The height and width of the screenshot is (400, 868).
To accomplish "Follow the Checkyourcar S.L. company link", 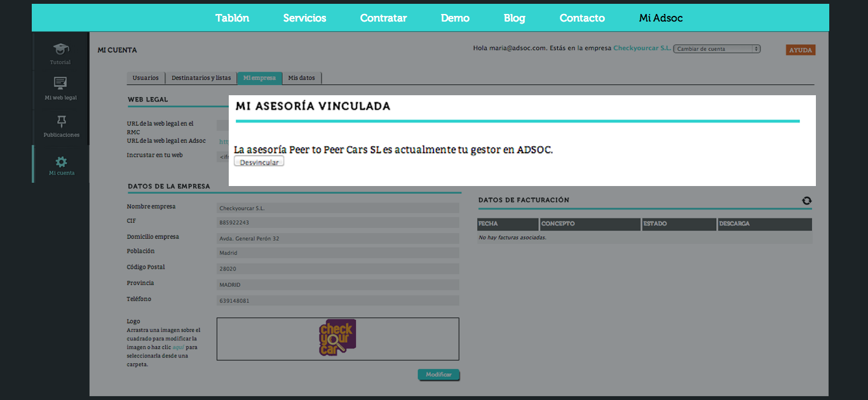I will click(642, 48).
